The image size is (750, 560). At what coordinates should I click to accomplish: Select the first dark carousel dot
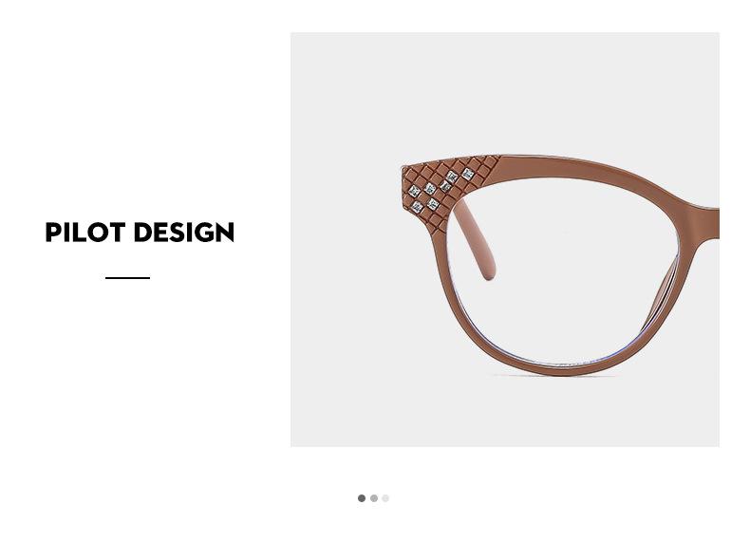(362, 498)
